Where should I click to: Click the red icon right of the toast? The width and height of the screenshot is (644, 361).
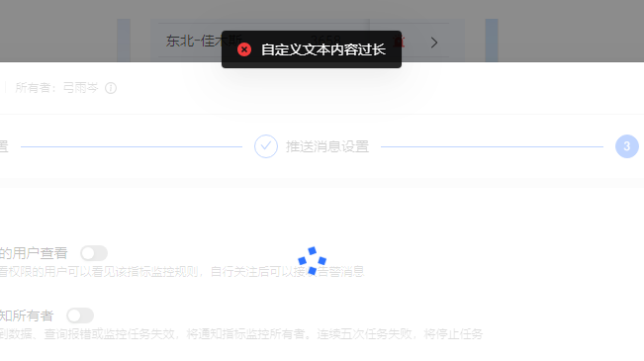(x=399, y=42)
